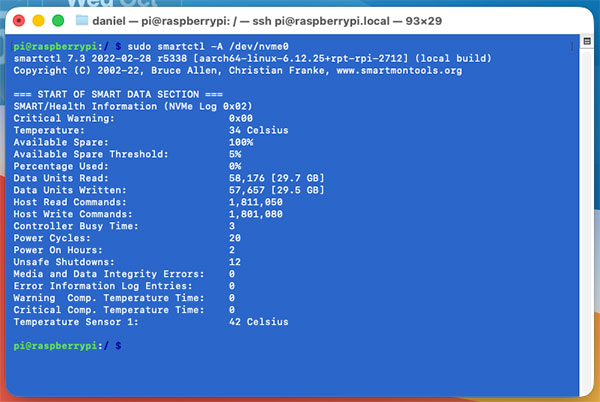The image size is (600, 402).
Task: Click the smartctl 7.3 version line
Action: coord(252,59)
